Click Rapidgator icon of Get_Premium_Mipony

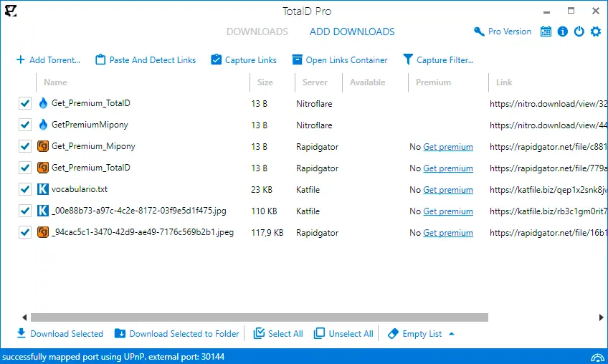(42, 146)
